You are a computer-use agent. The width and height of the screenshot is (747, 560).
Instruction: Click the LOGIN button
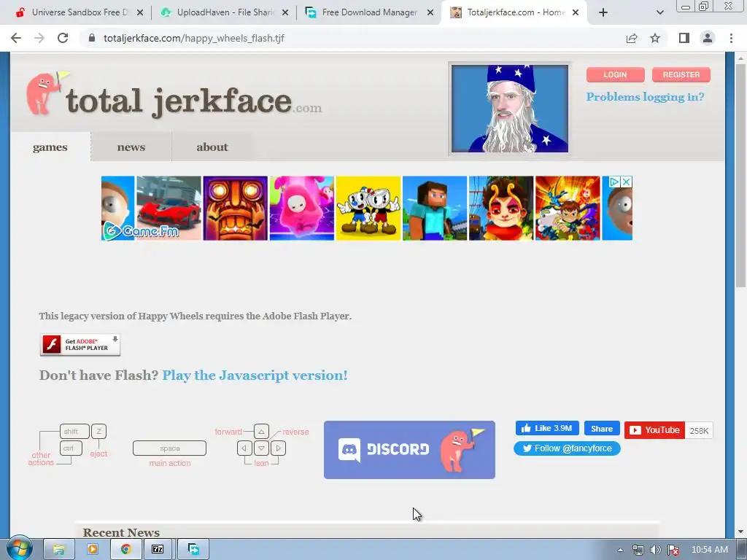point(615,75)
